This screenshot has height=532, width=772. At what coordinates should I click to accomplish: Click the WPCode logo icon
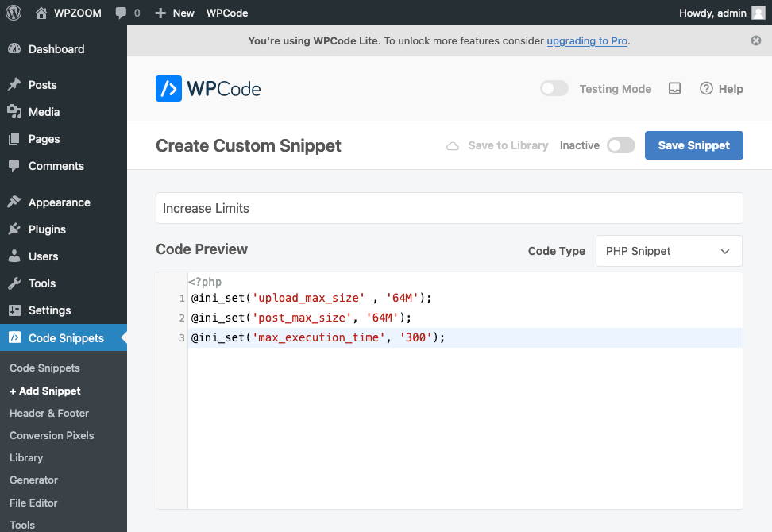(169, 89)
